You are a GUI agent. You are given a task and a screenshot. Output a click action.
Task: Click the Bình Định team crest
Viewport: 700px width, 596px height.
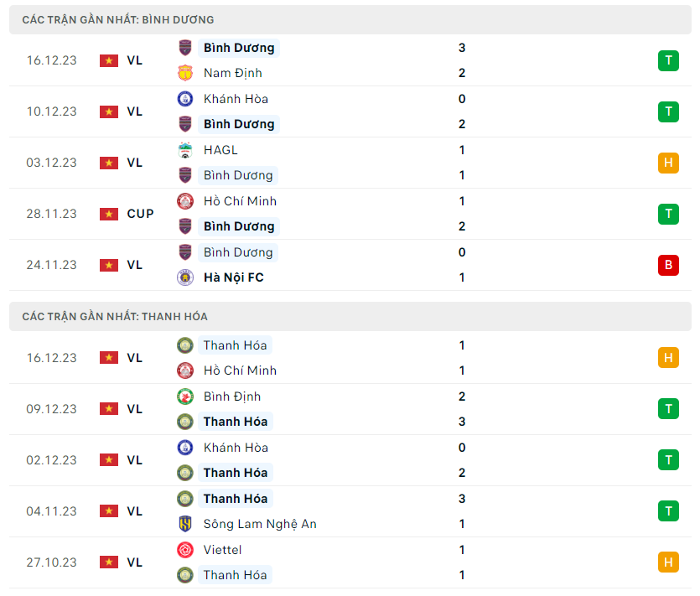[x=185, y=396]
